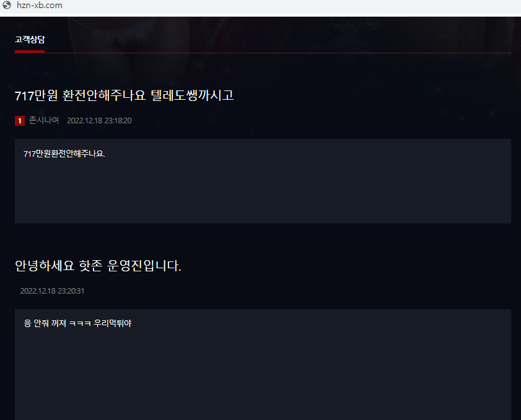Viewport: 521px width, 420px height.
Task: Click the reply timestamp 2022.12.18 23:20:31
Action: [52, 291]
